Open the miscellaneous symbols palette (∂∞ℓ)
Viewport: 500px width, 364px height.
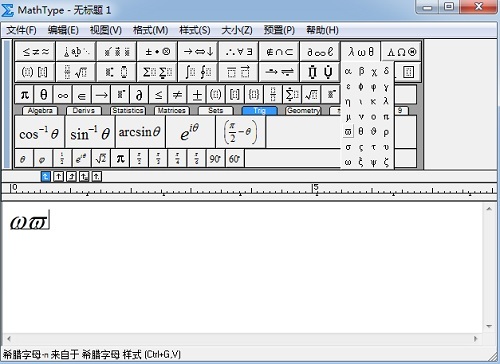click(x=320, y=52)
